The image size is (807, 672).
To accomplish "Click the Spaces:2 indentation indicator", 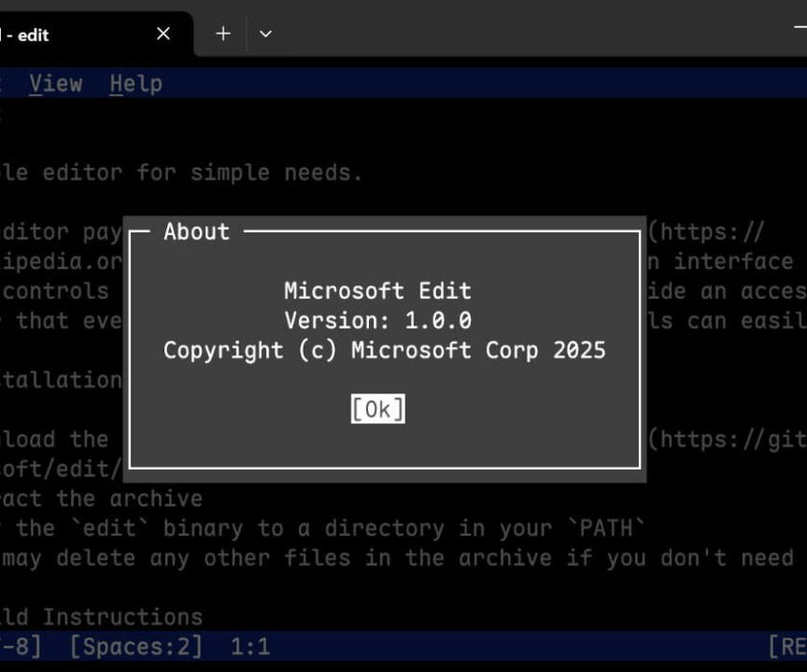I will 131,646.
